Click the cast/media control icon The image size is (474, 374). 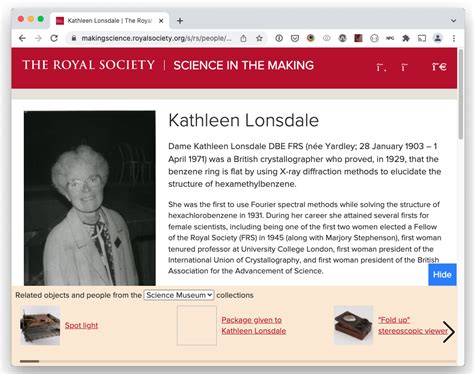(422, 38)
